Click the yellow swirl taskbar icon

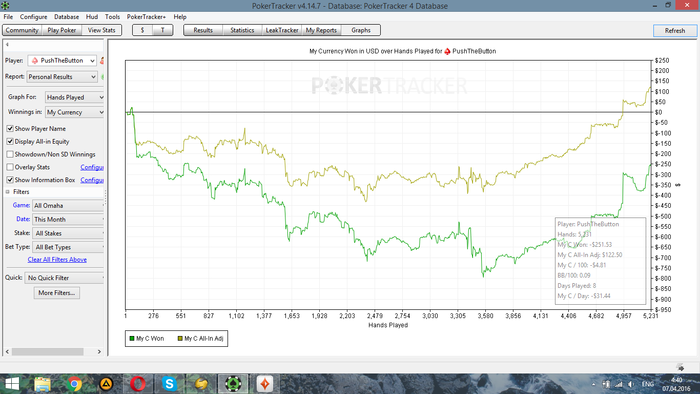(201, 384)
